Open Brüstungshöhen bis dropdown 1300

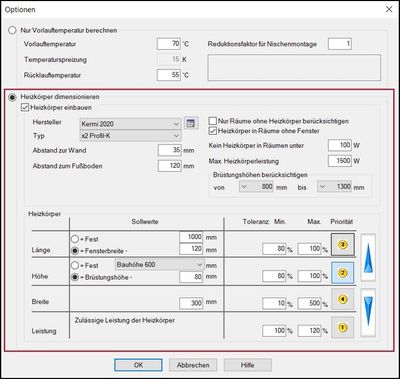coord(334,187)
